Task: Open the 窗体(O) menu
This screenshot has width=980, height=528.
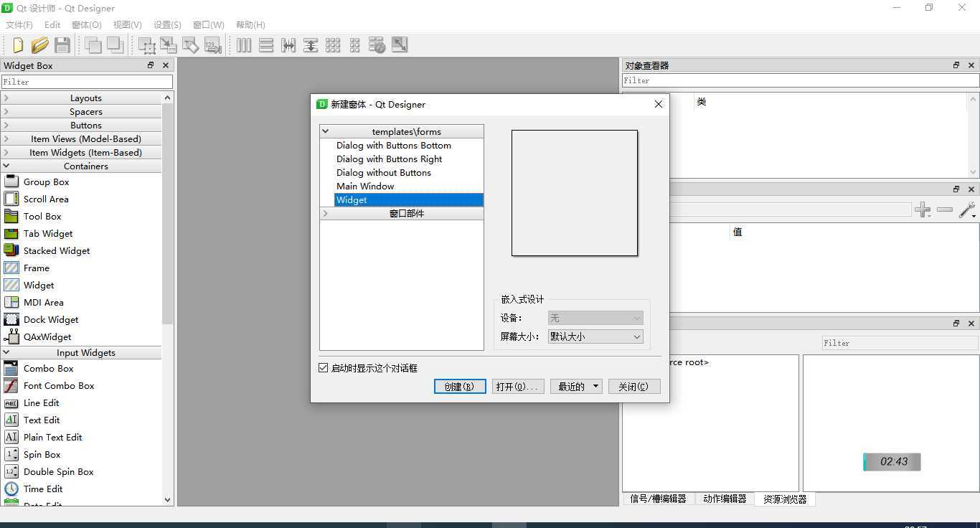Action: [x=87, y=25]
